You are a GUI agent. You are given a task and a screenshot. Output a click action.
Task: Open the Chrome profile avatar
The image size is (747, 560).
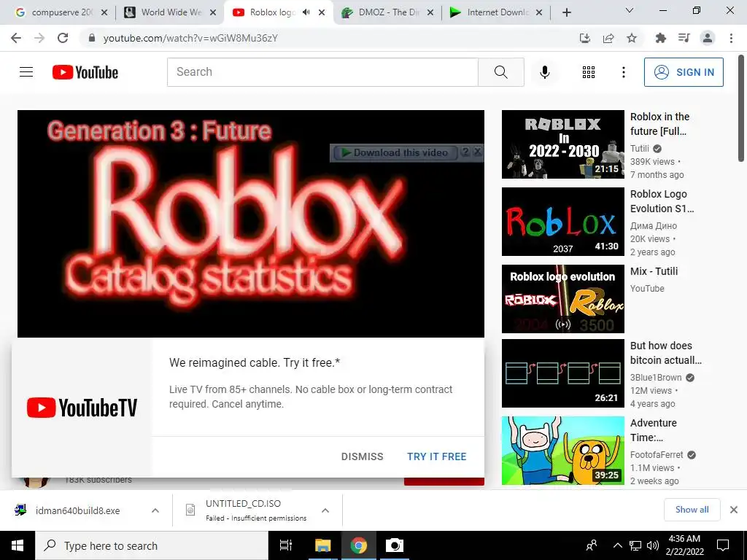tap(708, 38)
